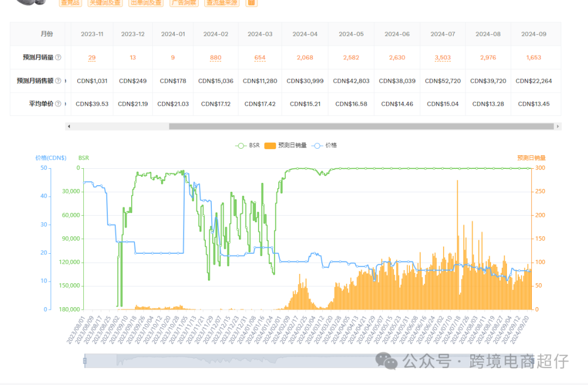Click the 2024-05 column header
The image size is (588, 385).
click(x=351, y=34)
